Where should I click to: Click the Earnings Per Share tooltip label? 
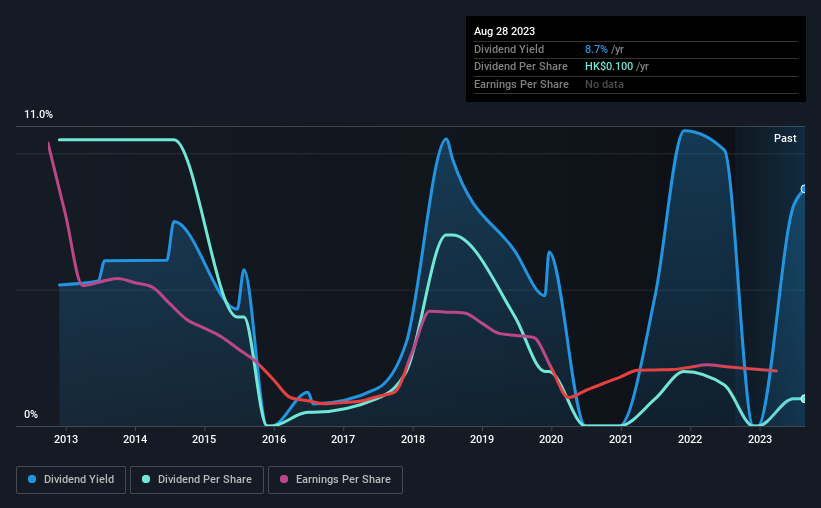[521, 84]
